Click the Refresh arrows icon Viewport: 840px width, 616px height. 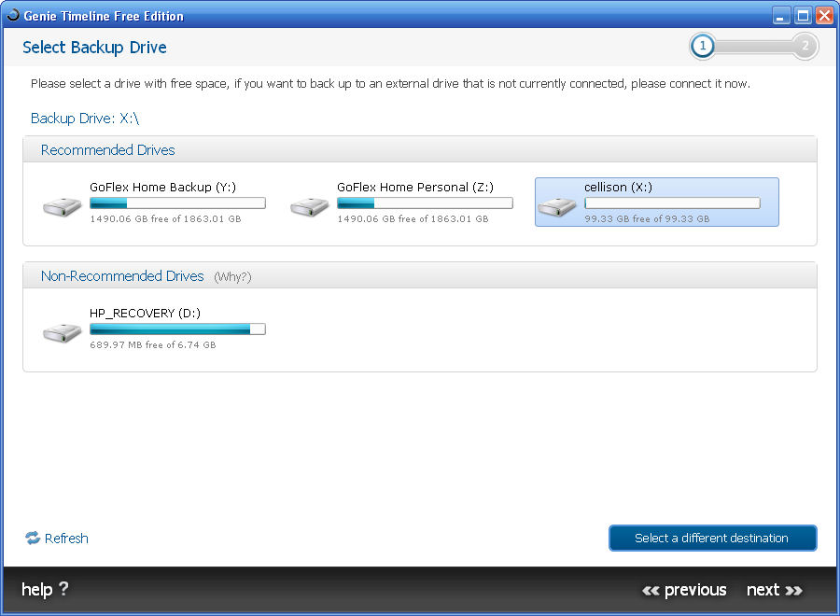33,538
